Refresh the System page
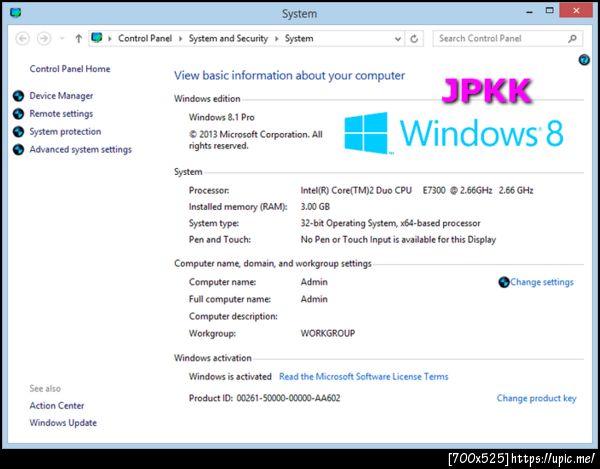The image size is (600, 469). click(x=414, y=39)
